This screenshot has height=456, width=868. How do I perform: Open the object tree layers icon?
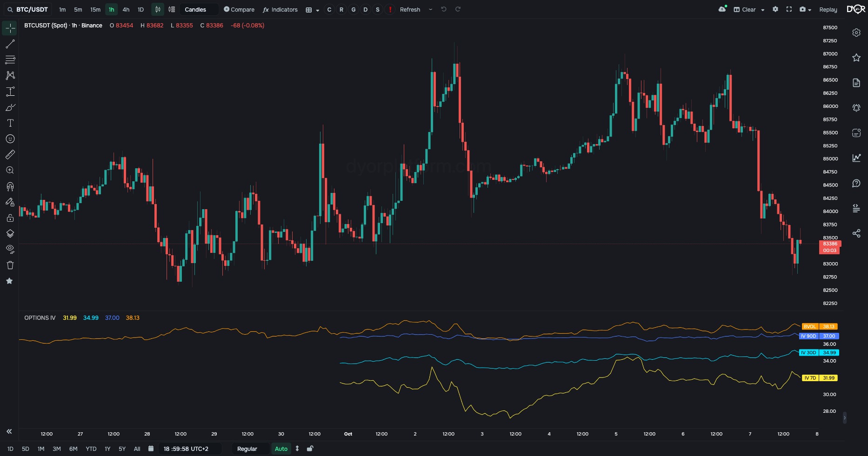(x=10, y=233)
